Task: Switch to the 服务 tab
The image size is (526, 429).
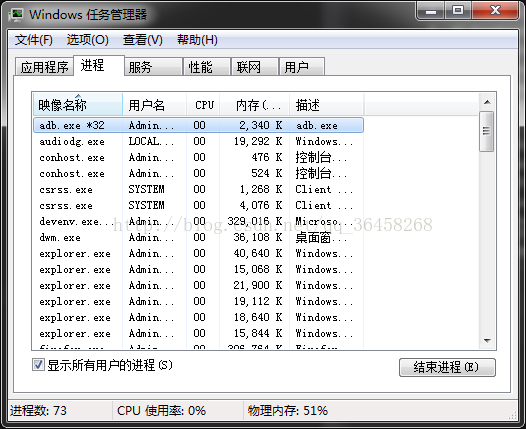Action: tap(153, 67)
